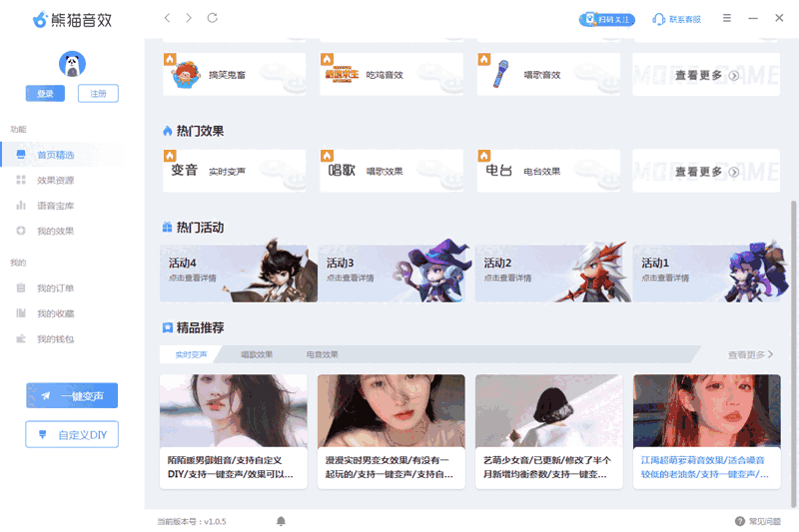Image resolution: width=799 pixels, height=532 pixels.
Task: Select 效果资源 in the sidebar
Action: click(55, 181)
